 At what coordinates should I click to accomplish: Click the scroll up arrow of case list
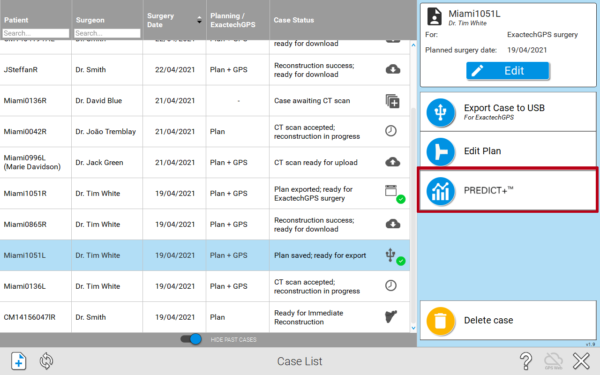(413, 45)
